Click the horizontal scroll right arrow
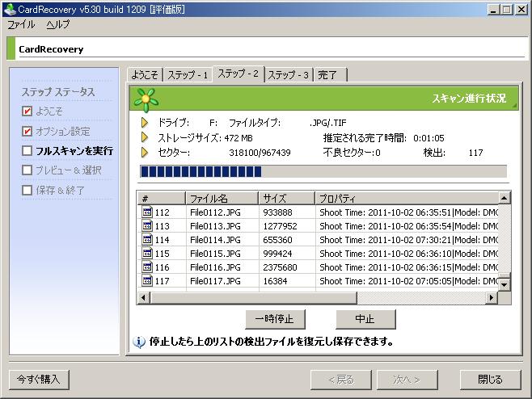Viewport: 532px width, 399px height. (x=491, y=298)
